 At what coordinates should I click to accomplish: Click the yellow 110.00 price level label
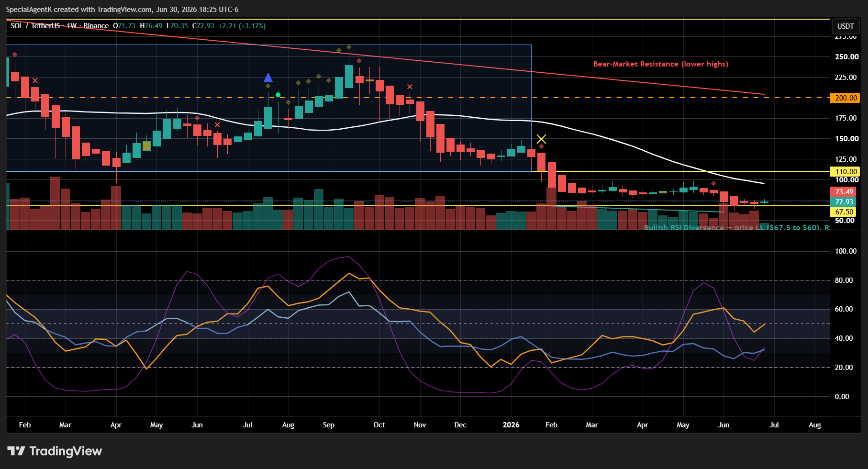point(845,171)
